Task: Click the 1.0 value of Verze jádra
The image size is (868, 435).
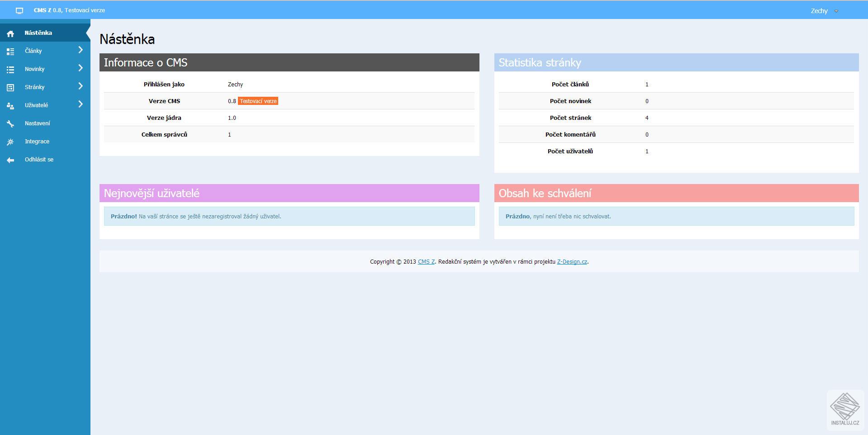Action: tap(232, 118)
